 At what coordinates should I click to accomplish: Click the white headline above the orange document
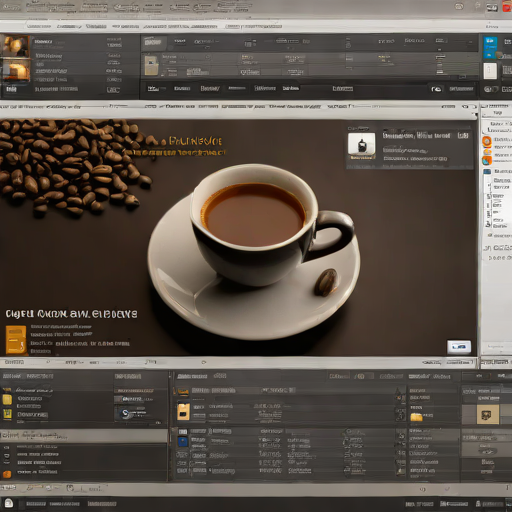pos(71,314)
